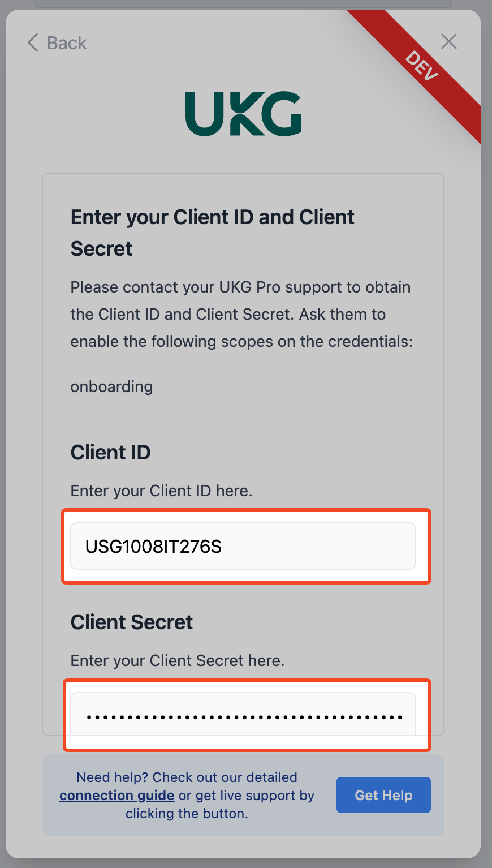This screenshot has height=868, width=492.
Task: Close the UKG connection dialog
Action: [448, 41]
